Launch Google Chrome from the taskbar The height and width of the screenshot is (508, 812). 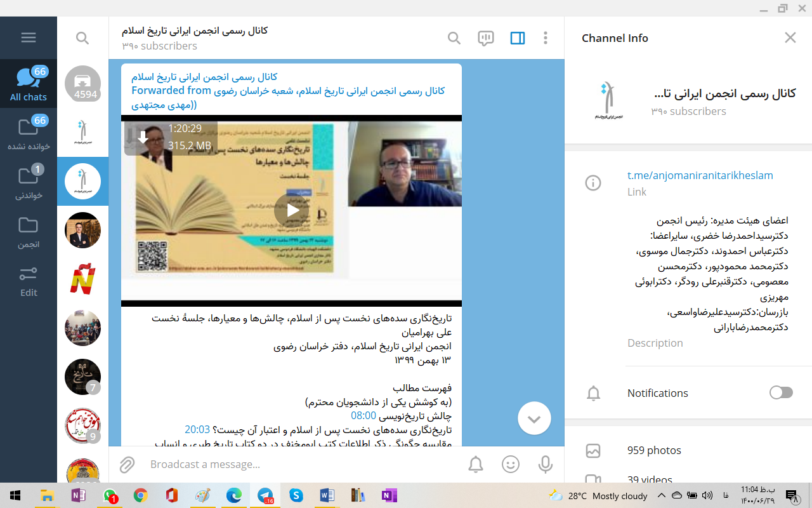[x=141, y=495]
